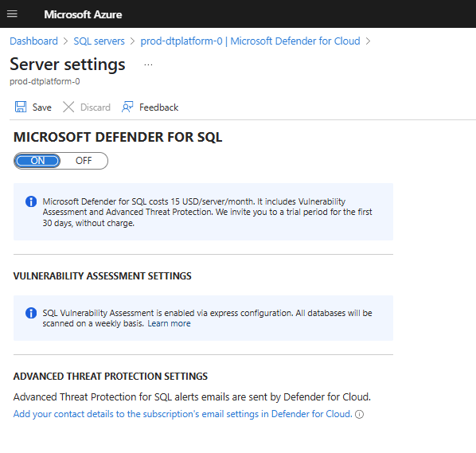The height and width of the screenshot is (453, 476).
Task: Click the prod-dtplatform-0 subtitle text
Action: pos(45,81)
